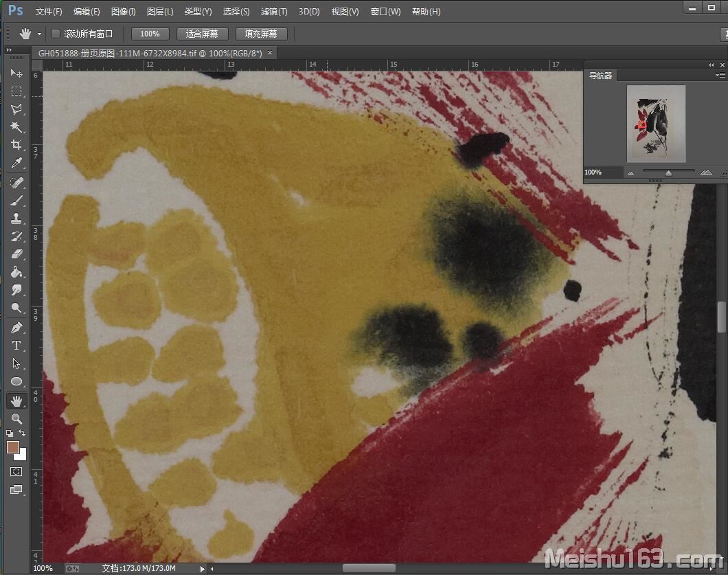Reset default foreground and background colors

(10, 433)
